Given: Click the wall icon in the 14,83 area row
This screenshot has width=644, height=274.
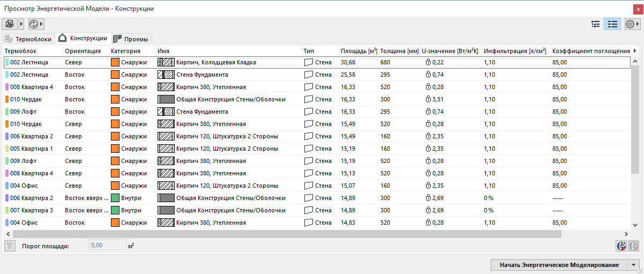Looking at the screenshot, I should 308,223.
